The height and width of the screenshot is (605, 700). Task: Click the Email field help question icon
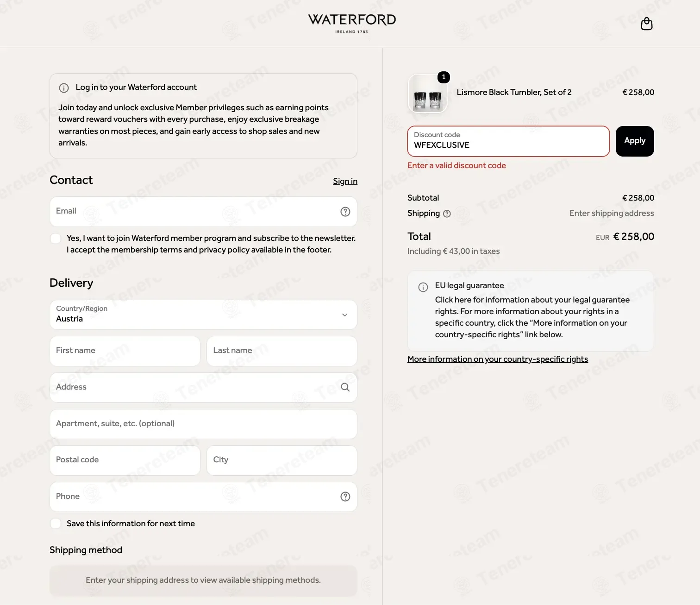pyautogui.click(x=345, y=212)
